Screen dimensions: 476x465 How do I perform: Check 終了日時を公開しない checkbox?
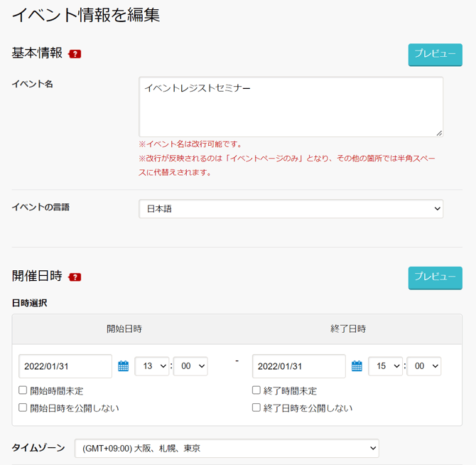pos(256,407)
